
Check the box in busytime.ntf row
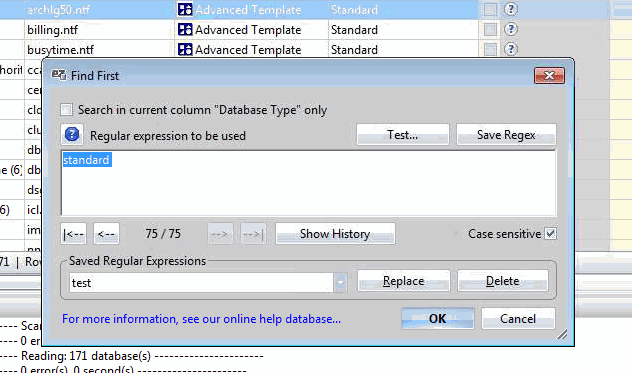coord(490,49)
